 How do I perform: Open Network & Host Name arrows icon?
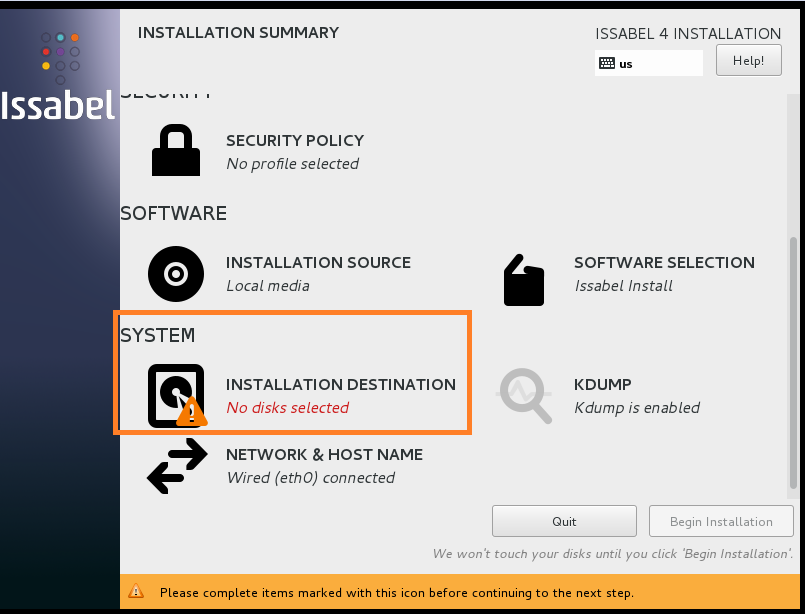176,467
